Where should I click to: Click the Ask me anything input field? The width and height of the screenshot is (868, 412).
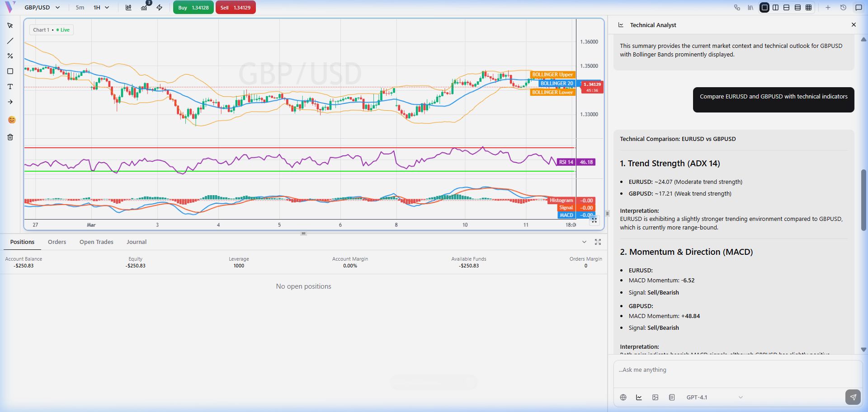pos(737,370)
